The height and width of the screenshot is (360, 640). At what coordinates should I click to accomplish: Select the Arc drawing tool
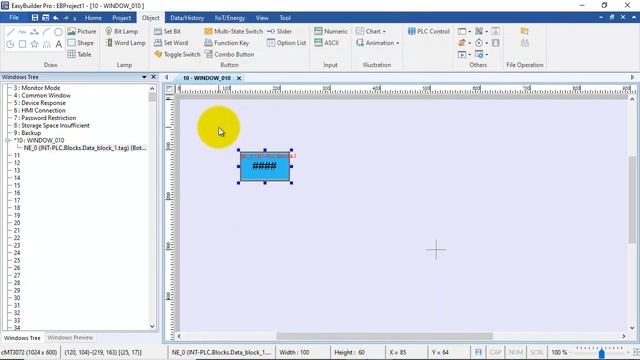tap(46, 31)
